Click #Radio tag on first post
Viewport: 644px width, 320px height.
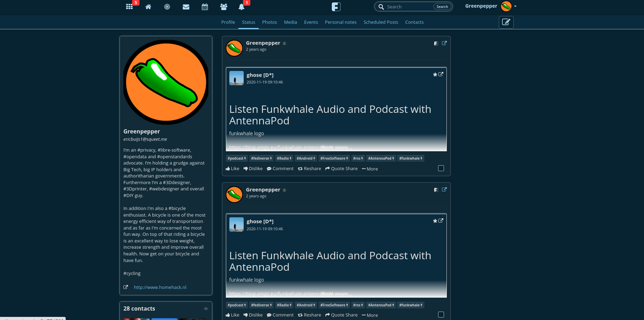coord(284,159)
